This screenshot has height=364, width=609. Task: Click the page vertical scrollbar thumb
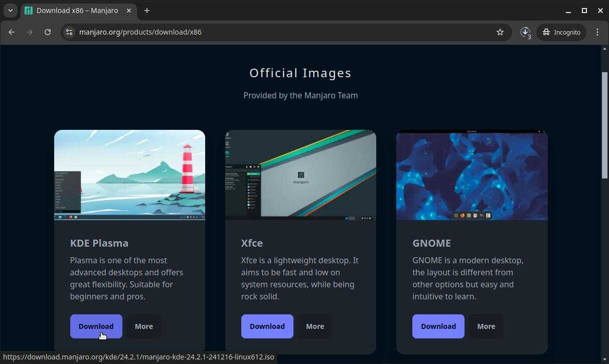[605, 125]
